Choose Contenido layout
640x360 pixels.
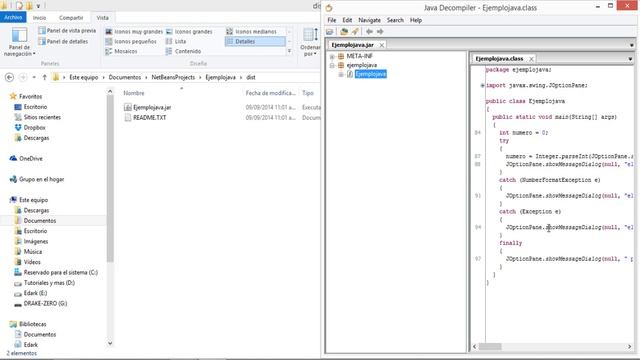click(183, 51)
